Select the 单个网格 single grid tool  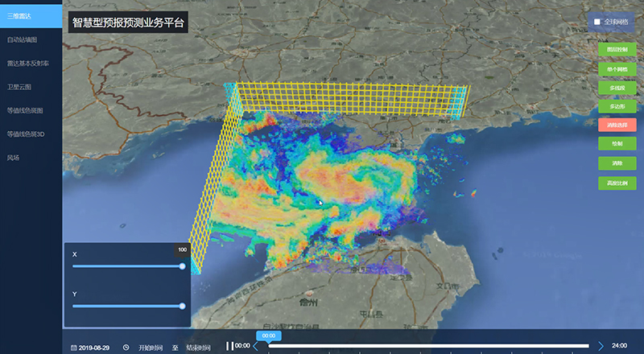point(617,68)
